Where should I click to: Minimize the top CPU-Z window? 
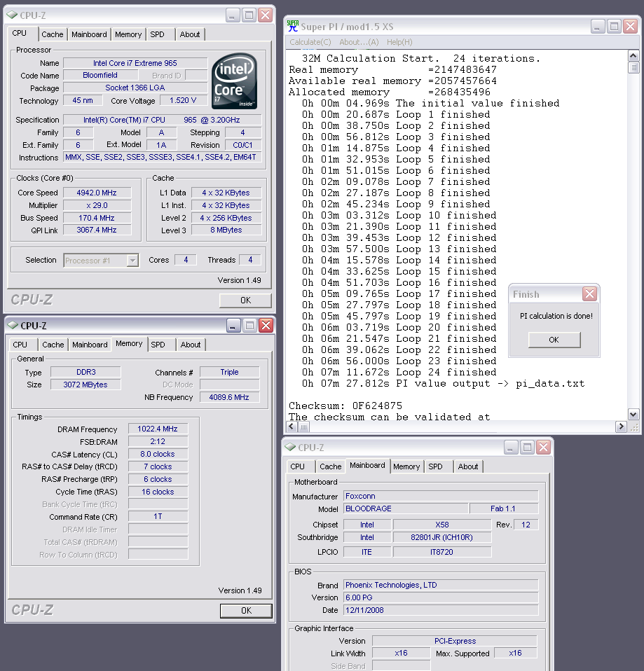click(x=233, y=15)
